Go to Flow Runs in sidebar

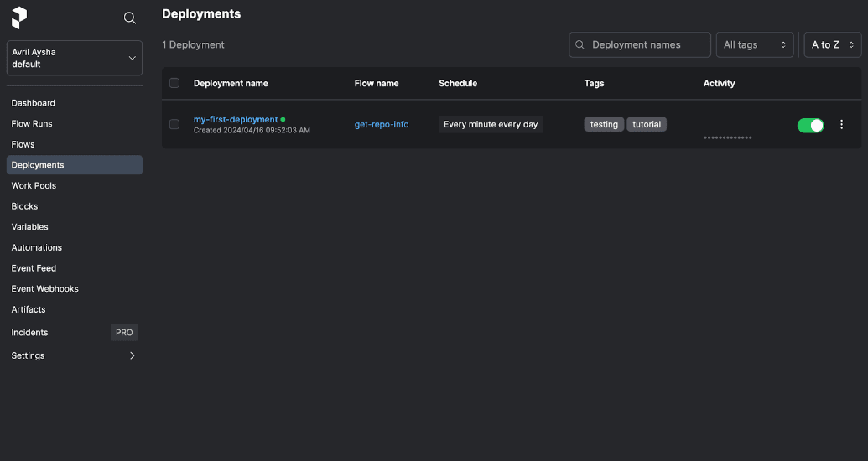[x=32, y=124]
